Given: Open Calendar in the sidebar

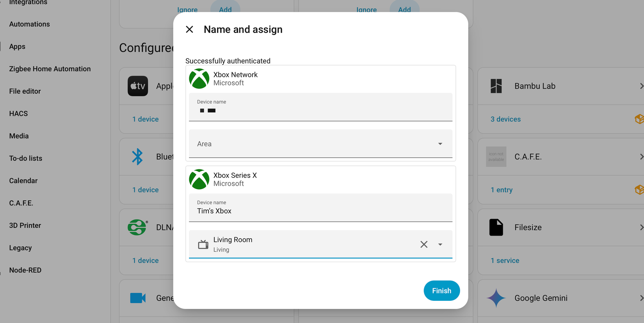Looking at the screenshot, I should pos(23,181).
